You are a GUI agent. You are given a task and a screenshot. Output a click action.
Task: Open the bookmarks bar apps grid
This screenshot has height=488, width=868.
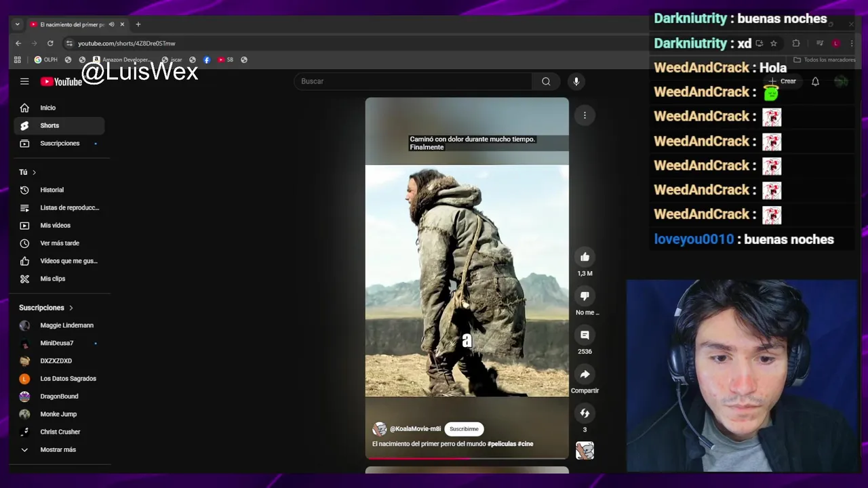[x=18, y=60]
